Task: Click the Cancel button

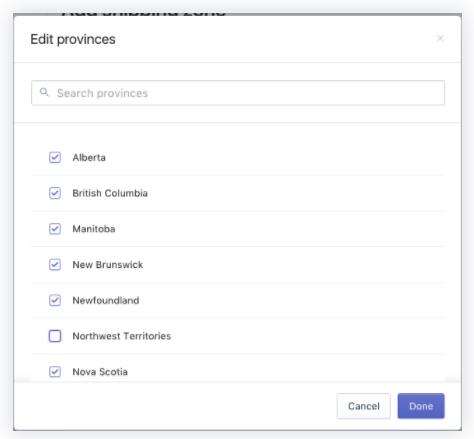Action: point(364,406)
